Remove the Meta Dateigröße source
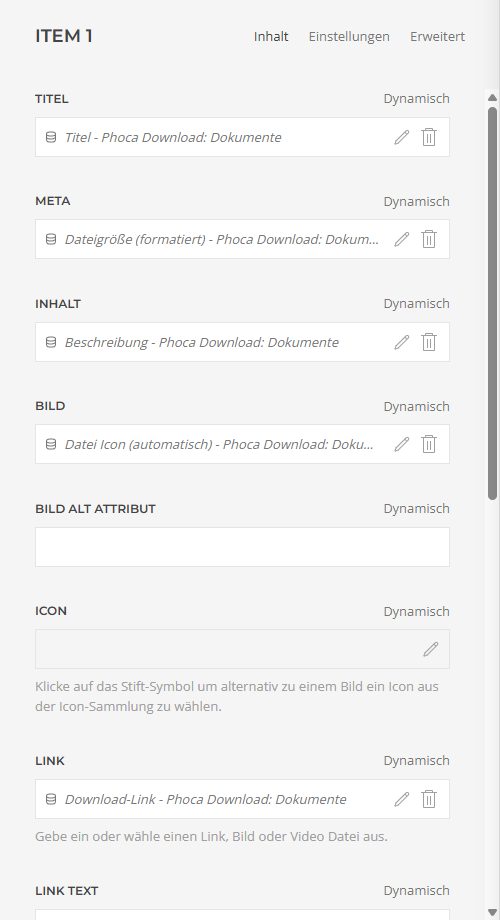Viewport: 500px width, 920px height. click(429, 239)
